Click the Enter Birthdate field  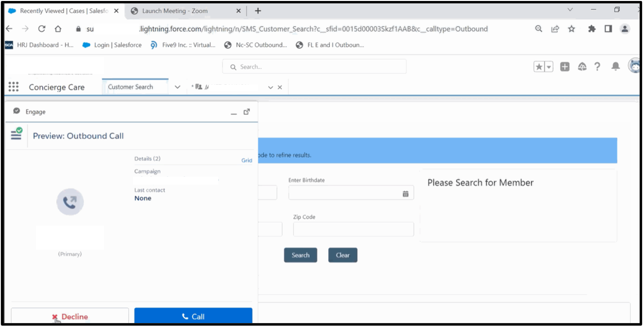pos(351,194)
